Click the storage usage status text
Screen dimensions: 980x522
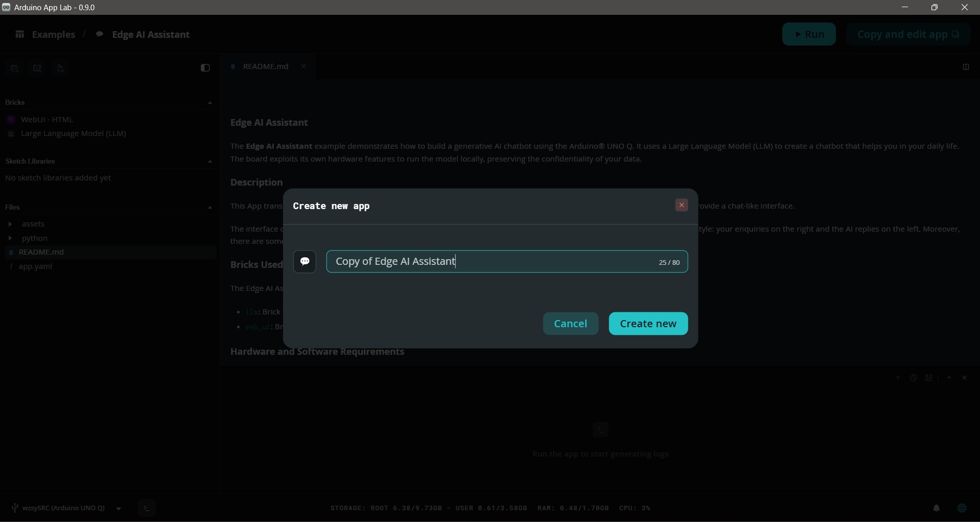click(x=429, y=508)
